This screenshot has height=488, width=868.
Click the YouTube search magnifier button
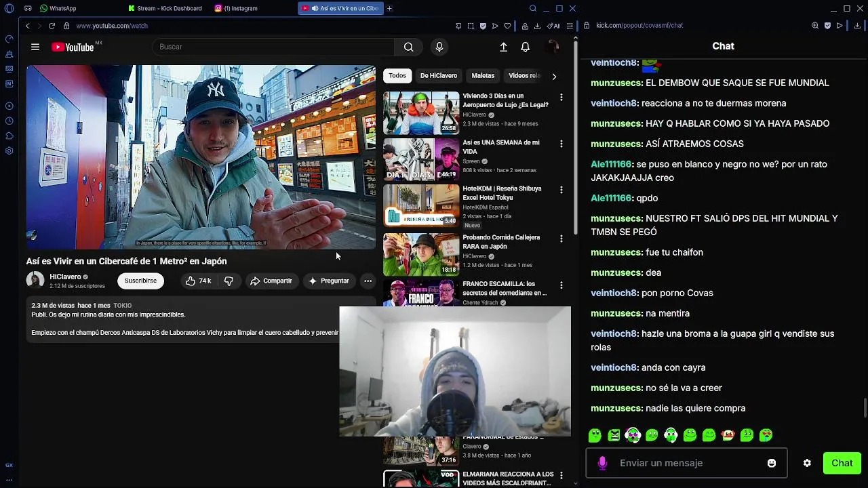coord(408,47)
